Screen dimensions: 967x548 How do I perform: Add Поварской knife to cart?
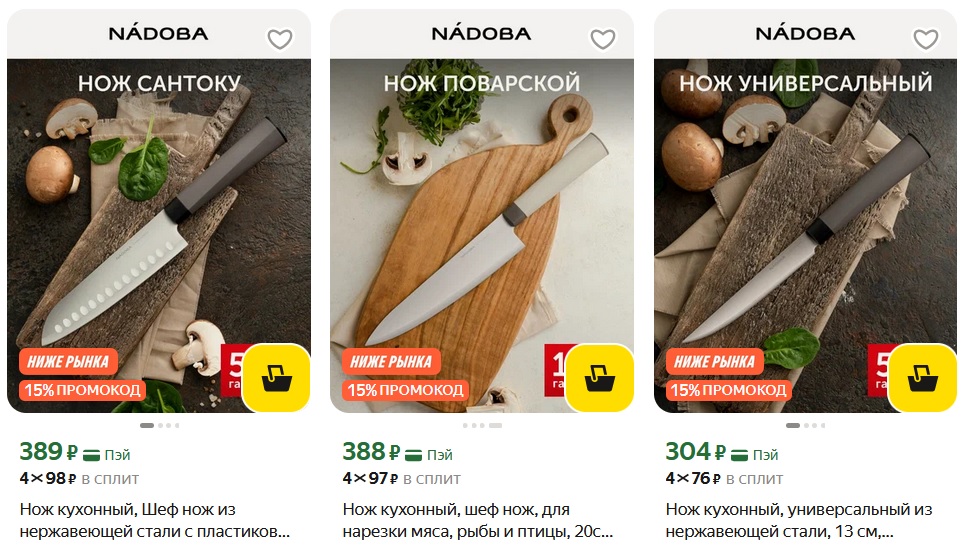599,378
